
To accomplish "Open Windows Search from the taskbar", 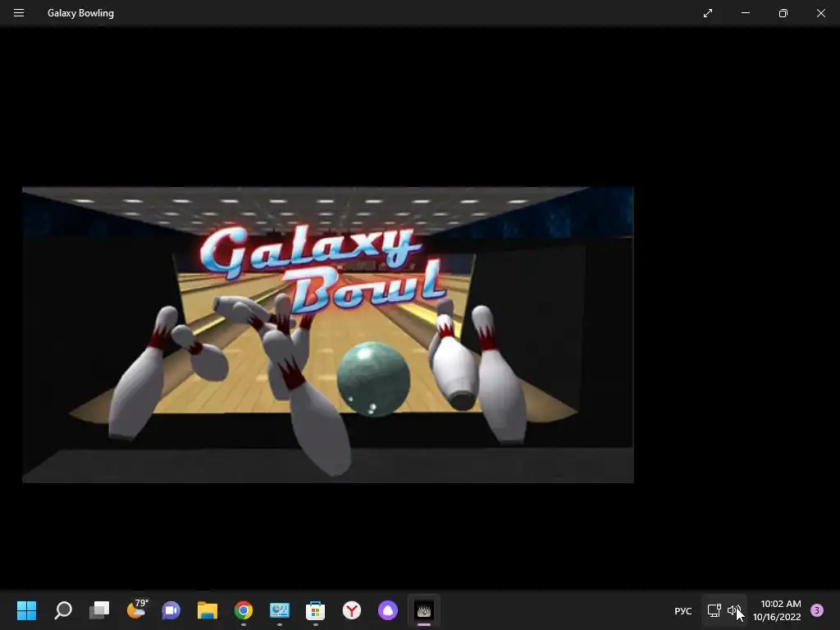I will pos(62,610).
